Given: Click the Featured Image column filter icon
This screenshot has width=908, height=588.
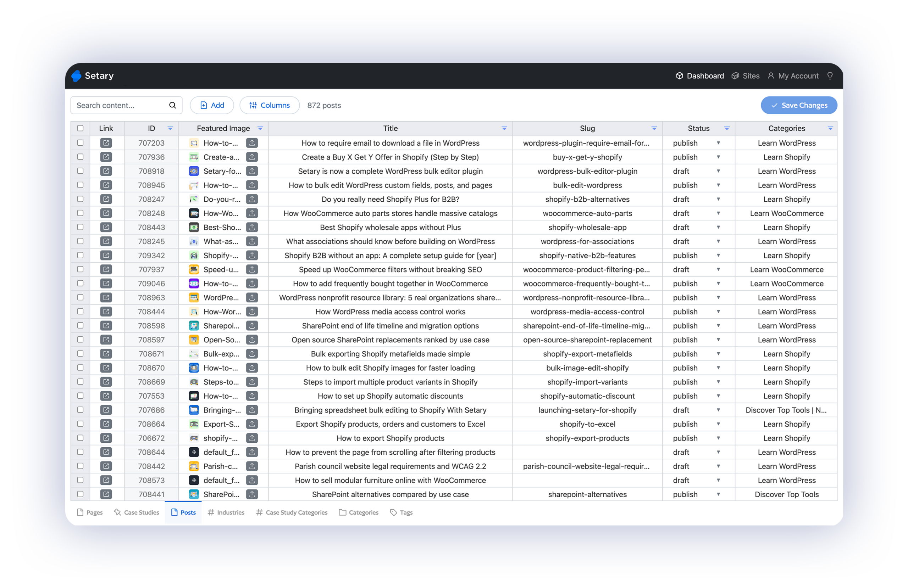Looking at the screenshot, I should [260, 129].
